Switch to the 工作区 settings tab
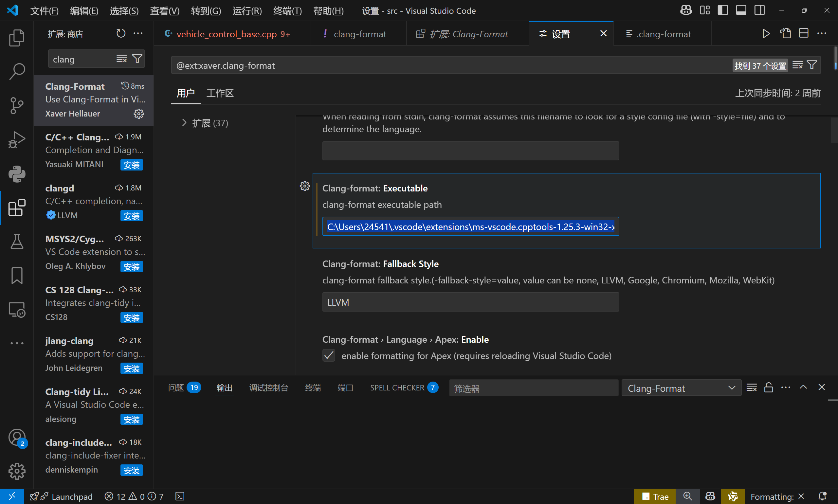This screenshot has height=504, width=838. point(220,93)
